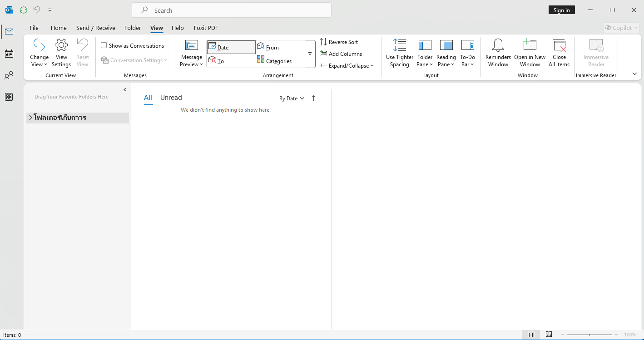644x340 pixels.
Task: Open the Calendar view in the sidebar
Action: click(9, 54)
